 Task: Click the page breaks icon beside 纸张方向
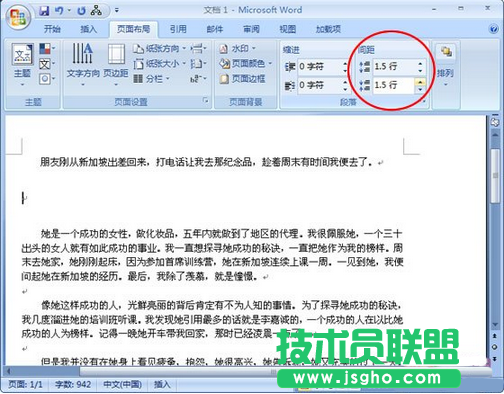199,49
